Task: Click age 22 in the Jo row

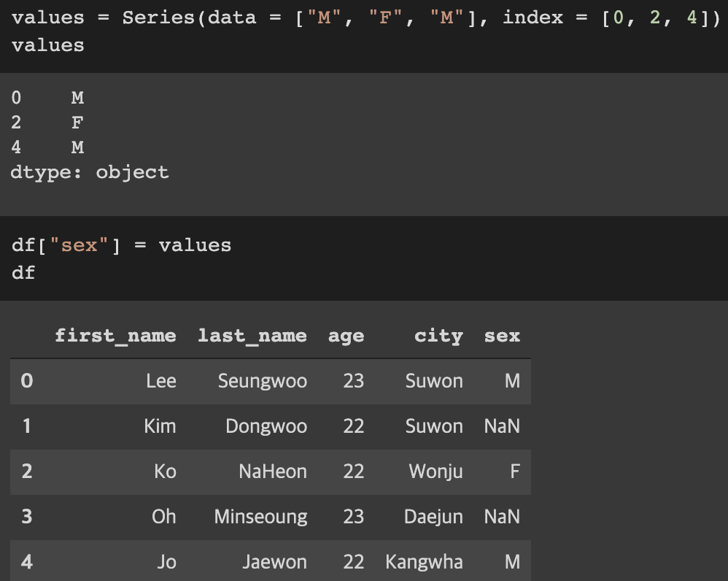Action: click(x=354, y=562)
